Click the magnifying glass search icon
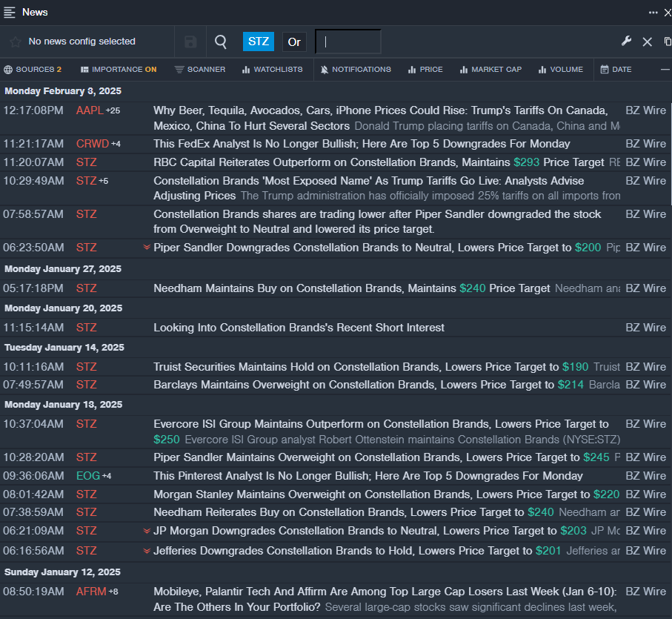Viewport: 672px width, 619px height. pos(221,42)
